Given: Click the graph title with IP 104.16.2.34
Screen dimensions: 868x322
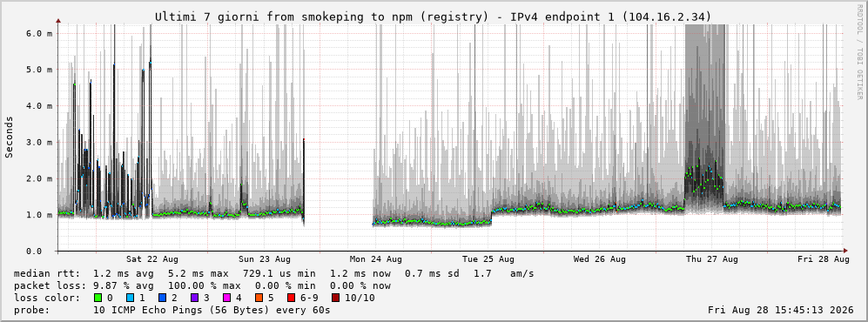Looking at the screenshot, I should tap(434, 17).
